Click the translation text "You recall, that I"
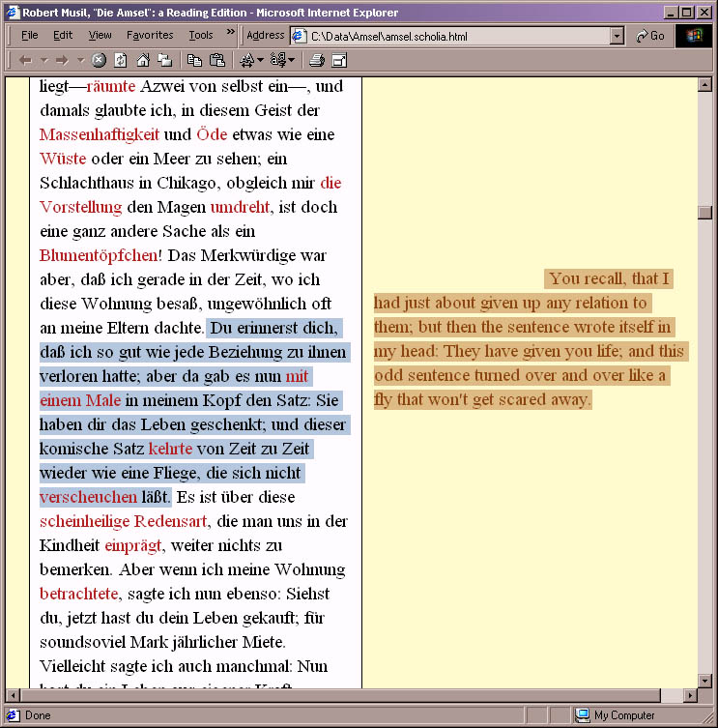 [x=609, y=278]
